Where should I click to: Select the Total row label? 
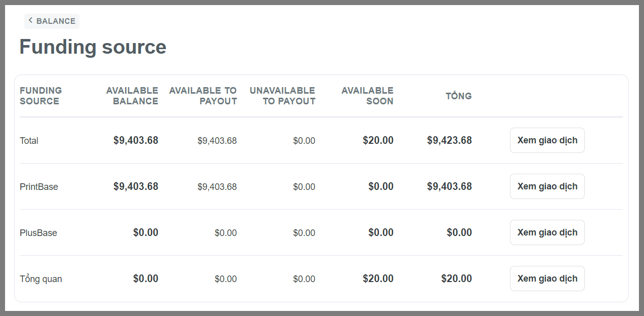(29, 141)
